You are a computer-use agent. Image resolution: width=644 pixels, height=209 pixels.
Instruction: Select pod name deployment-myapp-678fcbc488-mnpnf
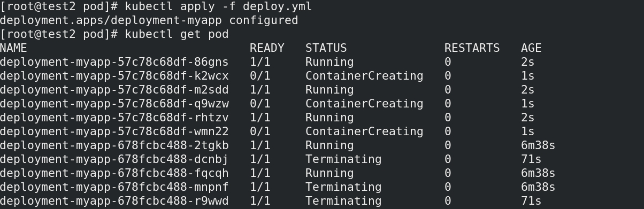pyautogui.click(x=114, y=187)
